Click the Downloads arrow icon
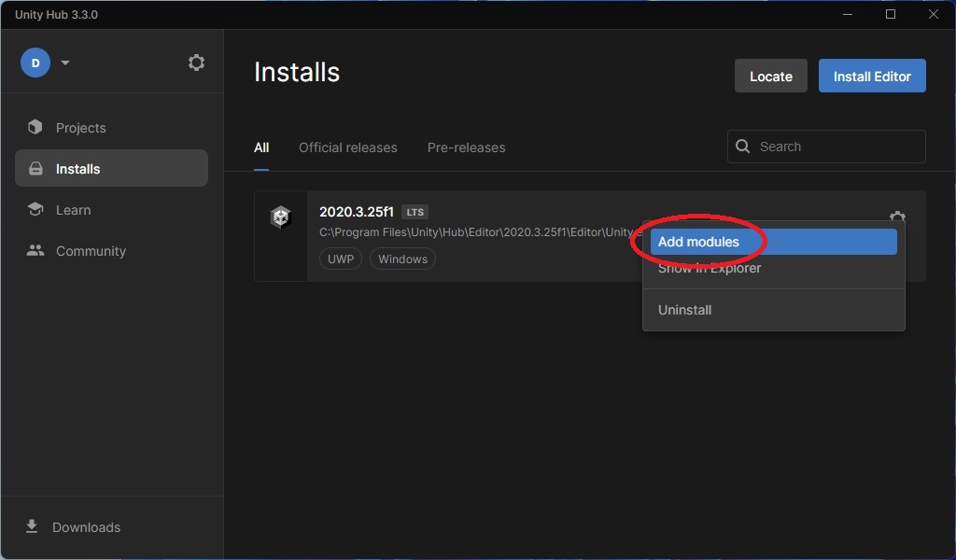 coord(32,526)
